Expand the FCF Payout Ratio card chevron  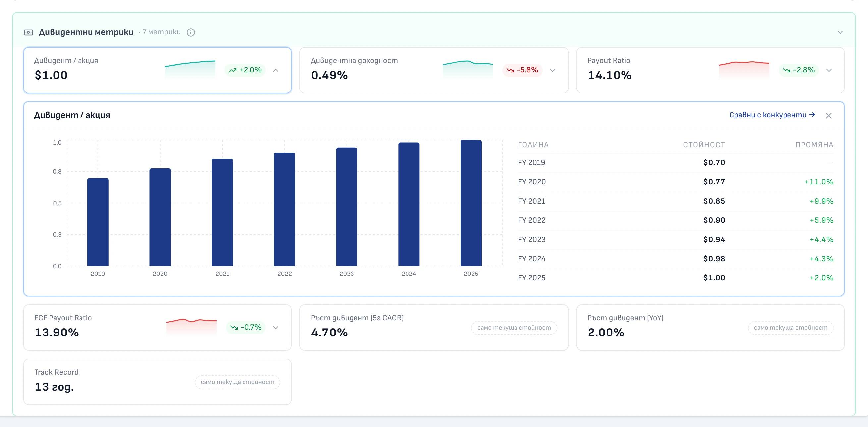[x=276, y=328]
